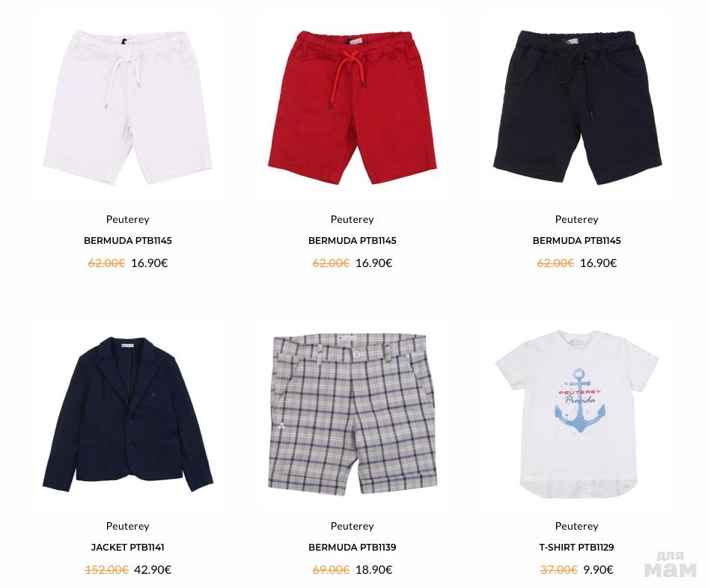The height and width of the screenshot is (588, 708).
Task: Open the white Bermuda shorts image
Action: (x=128, y=107)
